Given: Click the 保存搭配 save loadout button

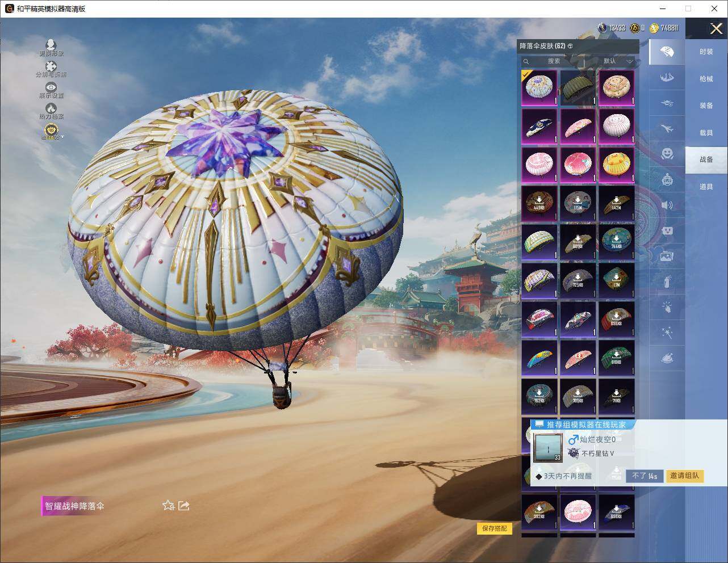Looking at the screenshot, I should (x=495, y=528).
